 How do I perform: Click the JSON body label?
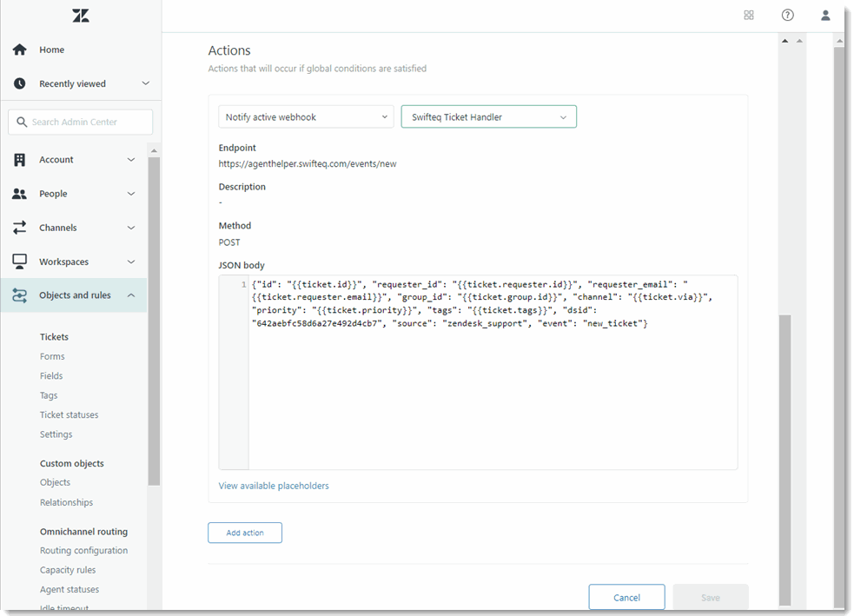242,265
